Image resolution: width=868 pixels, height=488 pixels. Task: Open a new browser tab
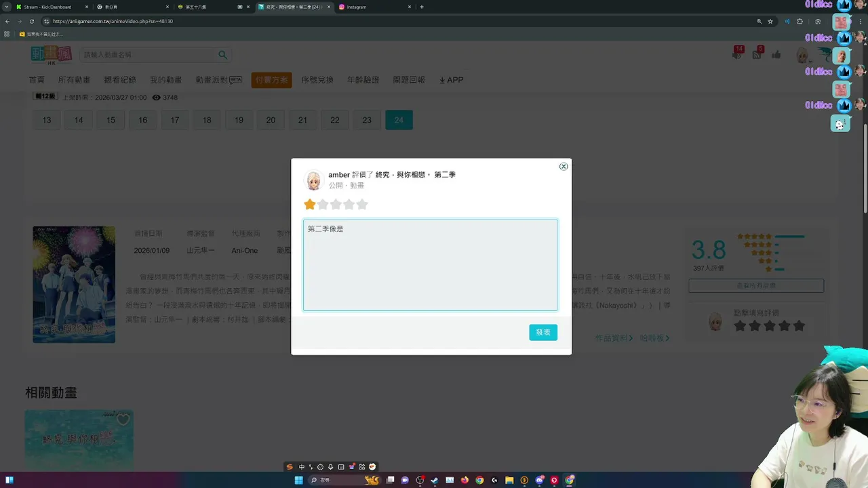[422, 7]
